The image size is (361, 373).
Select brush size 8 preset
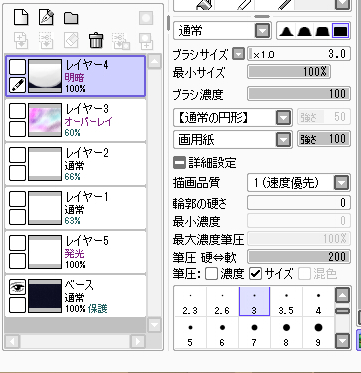(286, 333)
